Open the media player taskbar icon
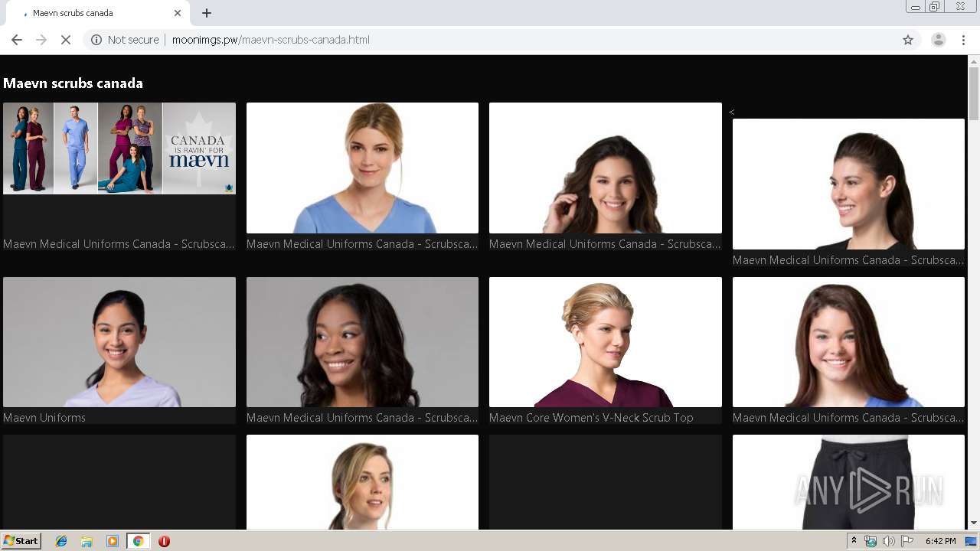This screenshot has width=980, height=551. pos(113,541)
